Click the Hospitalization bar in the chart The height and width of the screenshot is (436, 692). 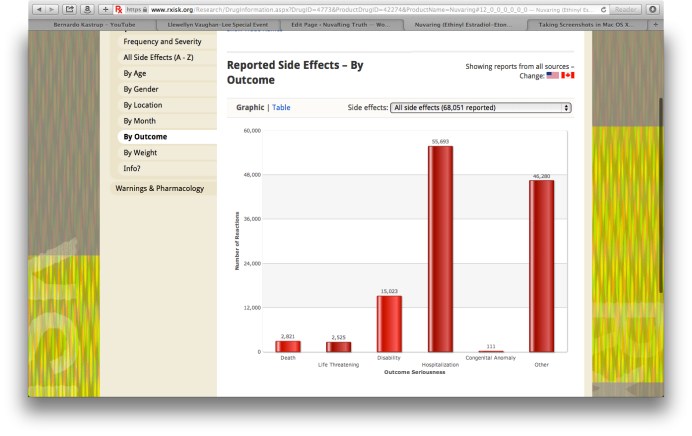(x=440, y=248)
